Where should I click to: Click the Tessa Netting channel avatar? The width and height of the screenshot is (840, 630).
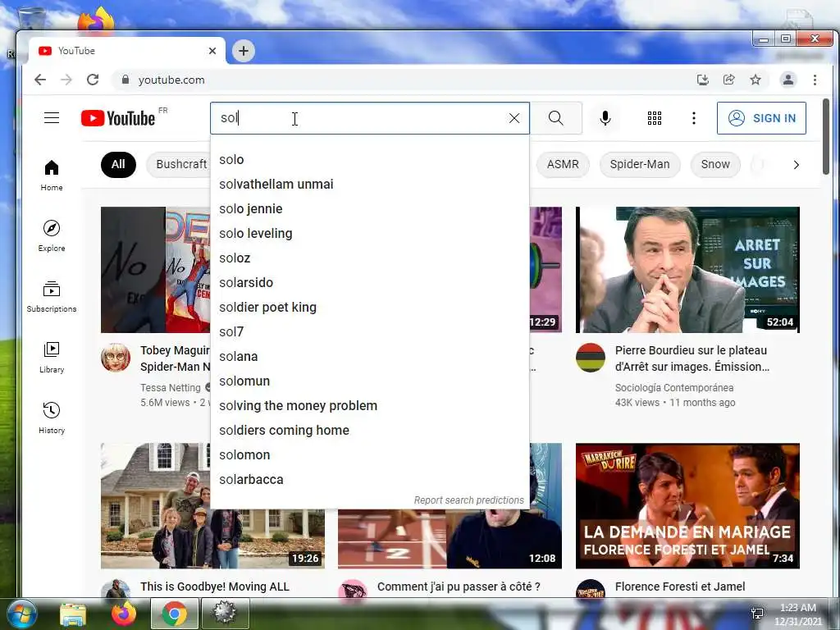[x=116, y=358]
